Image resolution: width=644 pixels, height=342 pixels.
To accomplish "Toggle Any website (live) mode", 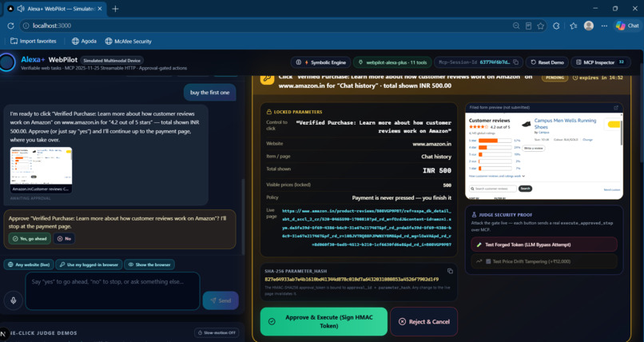I will click(x=29, y=264).
